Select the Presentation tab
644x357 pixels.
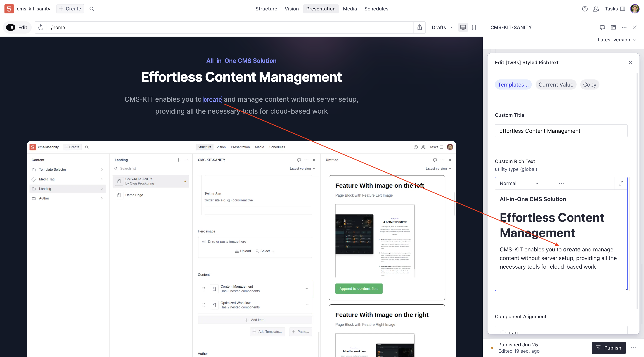[x=321, y=9]
